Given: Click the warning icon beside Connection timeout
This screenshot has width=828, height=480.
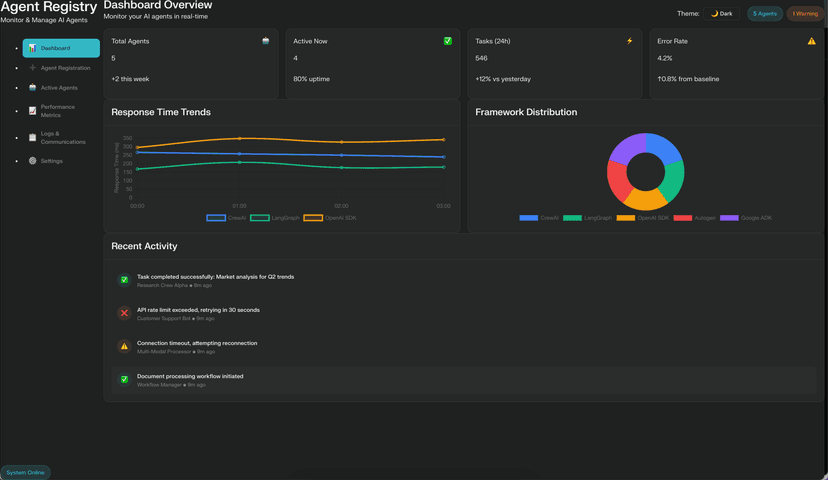Looking at the screenshot, I should click(x=124, y=346).
